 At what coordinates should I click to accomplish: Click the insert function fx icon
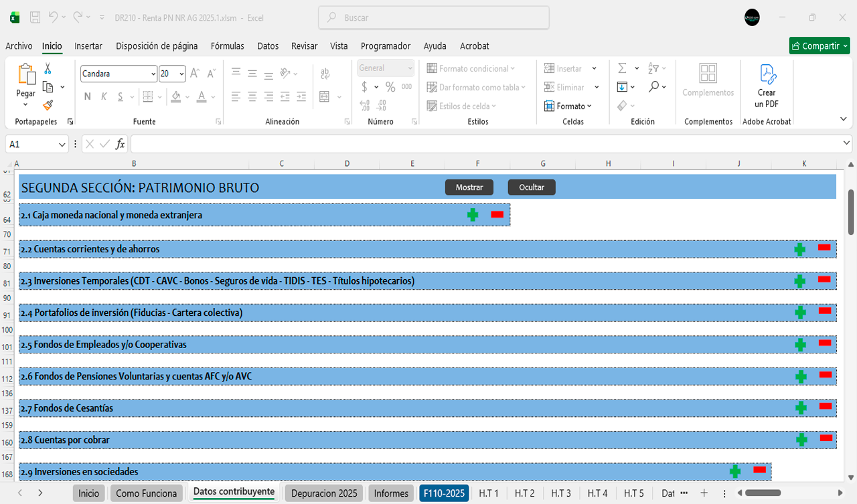click(x=121, y=144)
